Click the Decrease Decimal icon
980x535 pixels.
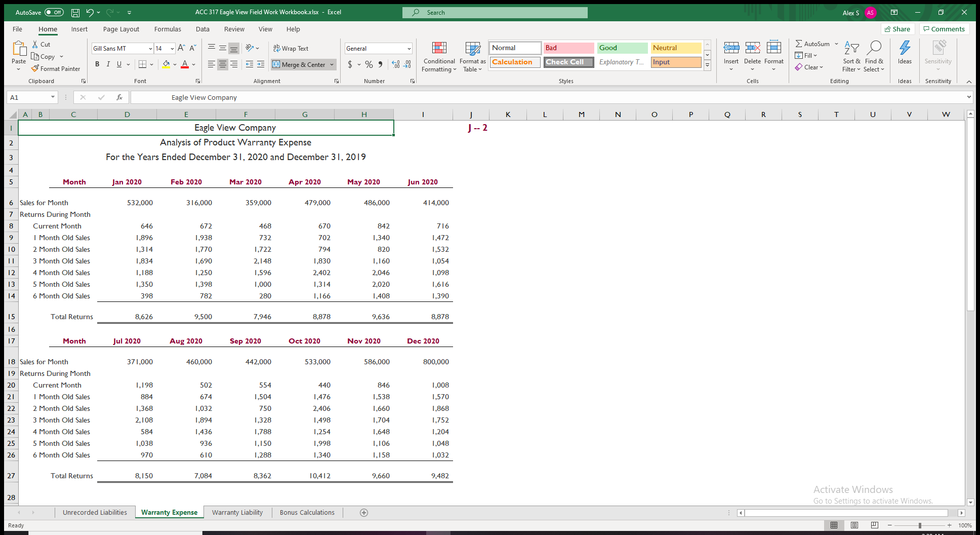point(407,64)
